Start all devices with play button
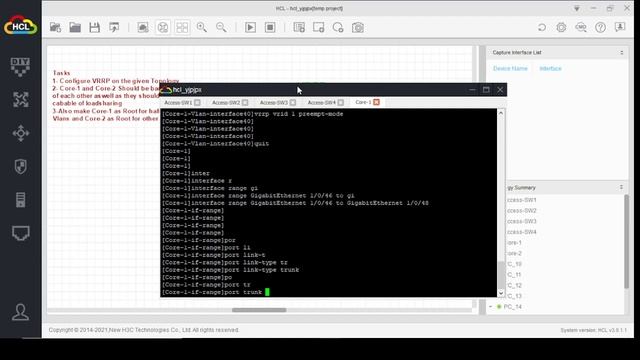 point(250,27)
